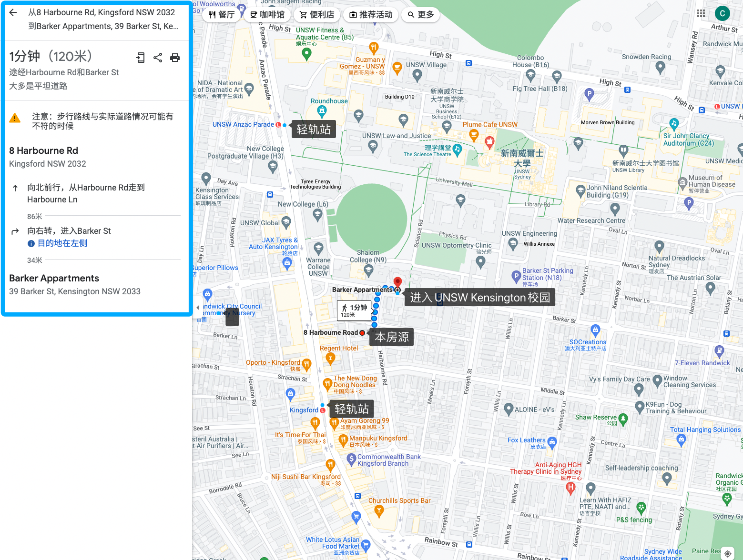This screenshot has height=560, width=743.
Task: Open the Google apps grid
Action: coord(701,14)
